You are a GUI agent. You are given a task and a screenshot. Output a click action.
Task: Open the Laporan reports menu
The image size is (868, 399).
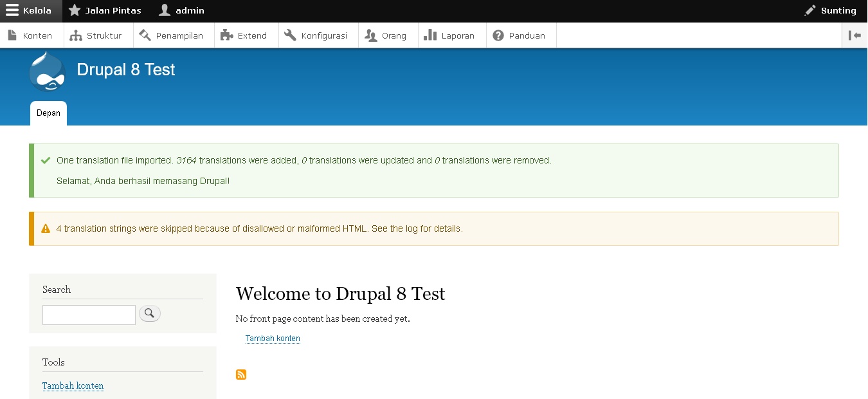tap(450, 36)
